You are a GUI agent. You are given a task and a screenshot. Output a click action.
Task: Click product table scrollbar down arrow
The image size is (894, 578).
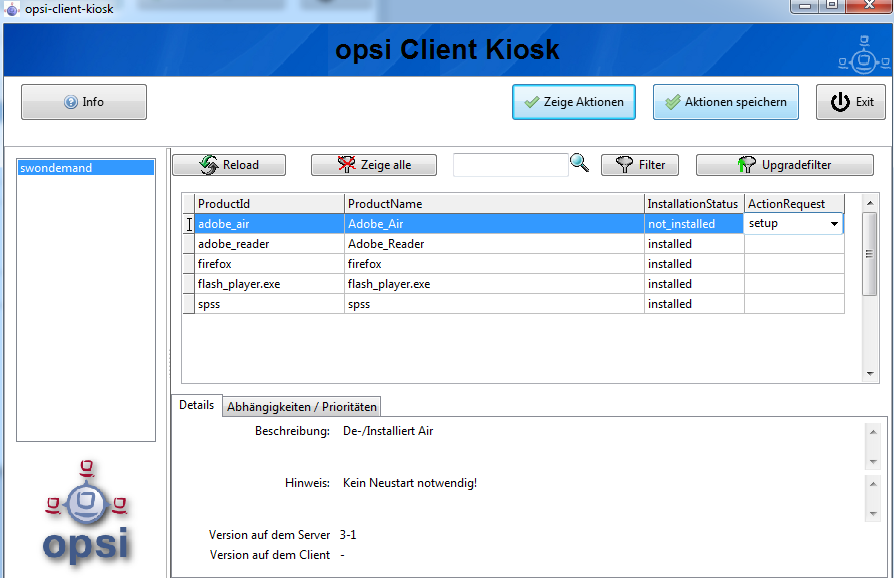click(x=869, y=373)
